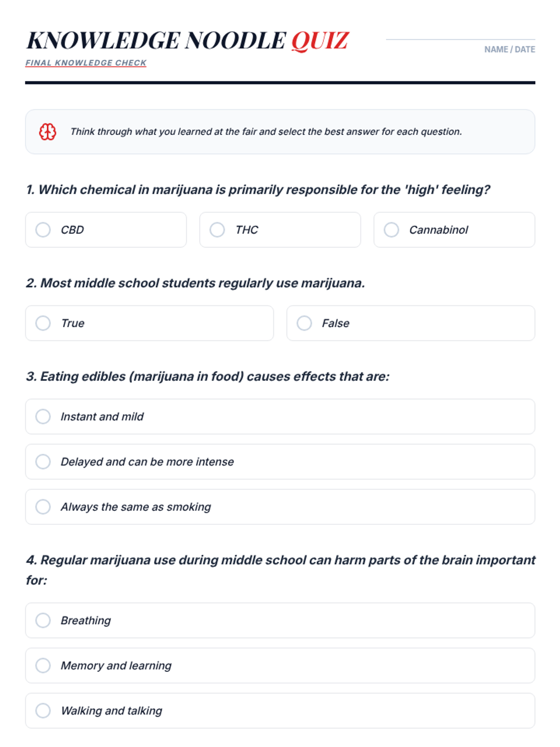Mark True for question 2
This screenshot has height=747, width=560.
pos(43,323)
